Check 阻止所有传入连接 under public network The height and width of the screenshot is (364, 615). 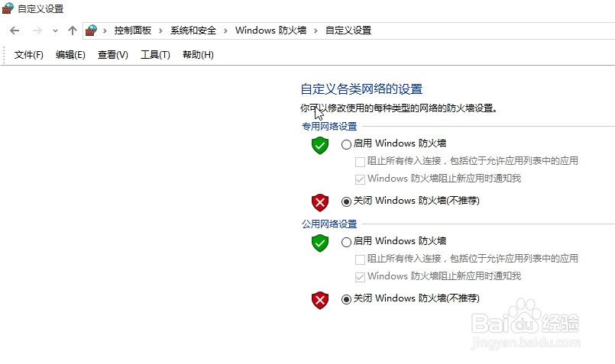[360, 259]
